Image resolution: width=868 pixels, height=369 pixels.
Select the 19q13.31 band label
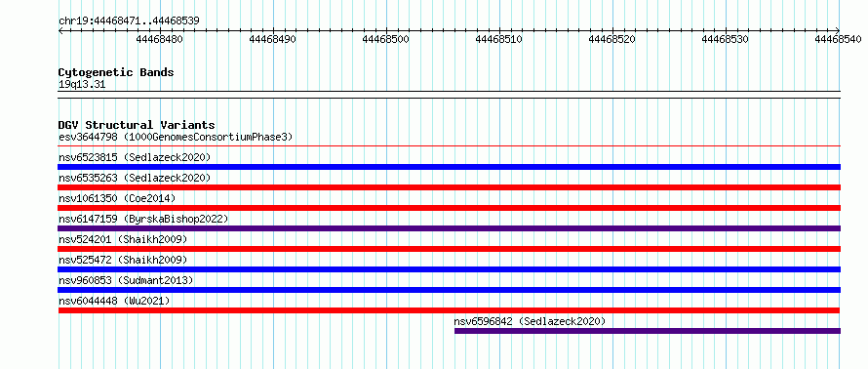(x=82, y=85)
